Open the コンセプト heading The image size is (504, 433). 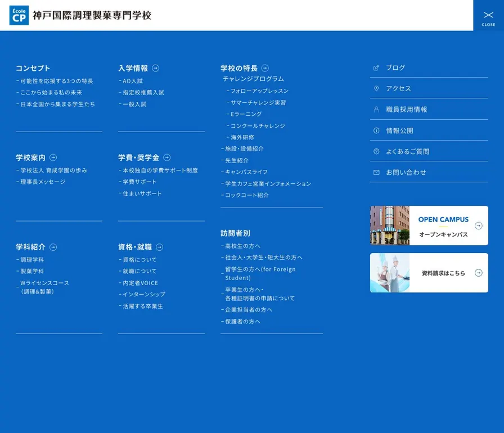(x=33, y=68)
